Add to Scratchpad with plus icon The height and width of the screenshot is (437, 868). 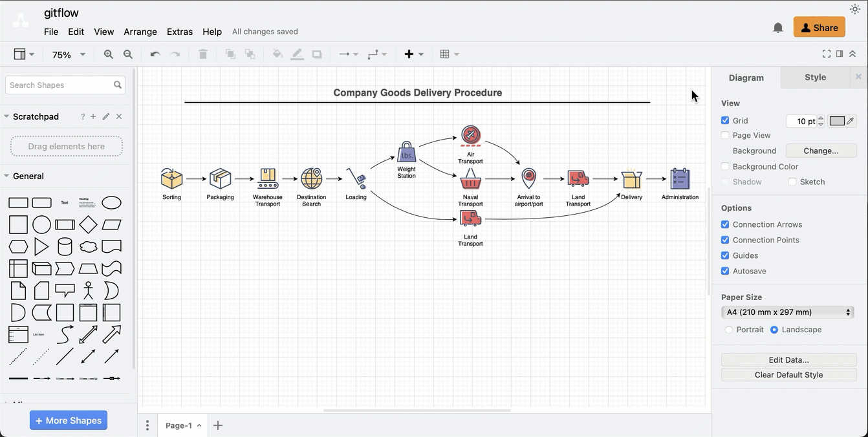click(93, 116)
